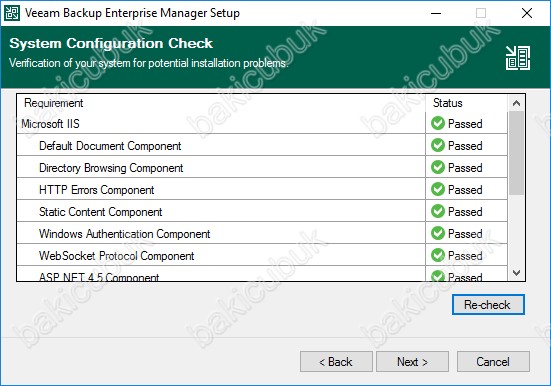This screenshot has width=551, height=386.
Task: Click the green check icon for Default Document Component
Action: pyautogui.click(x=438, y=145)
